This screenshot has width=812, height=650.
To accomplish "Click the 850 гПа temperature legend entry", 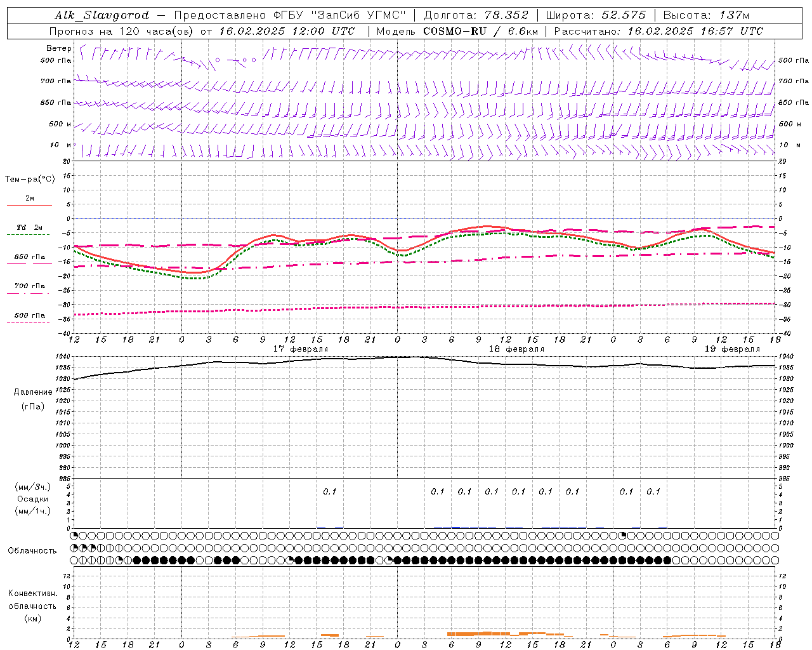I will [30, 256].
